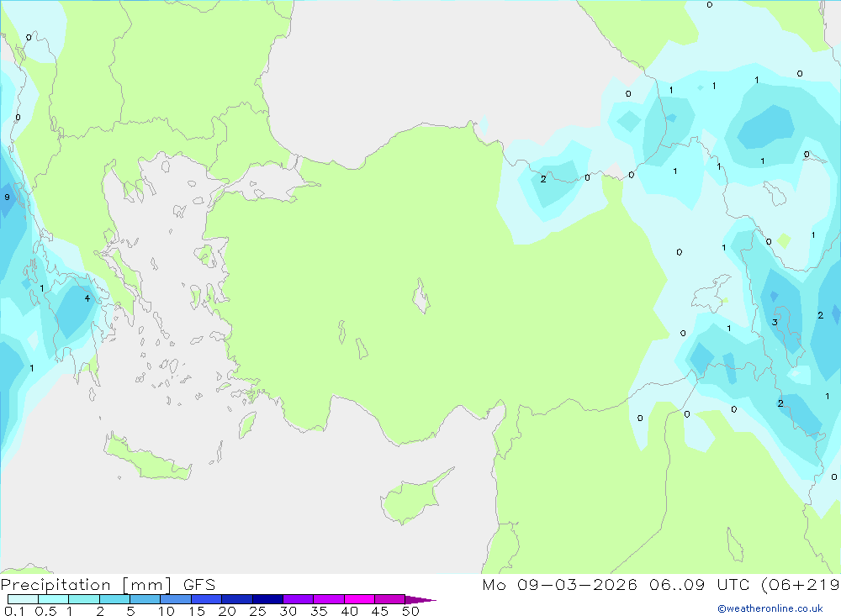This screenshot has width=841, height=616.
Task: Click the over-50 arrow tip of legend
Action: pos(420,599)
